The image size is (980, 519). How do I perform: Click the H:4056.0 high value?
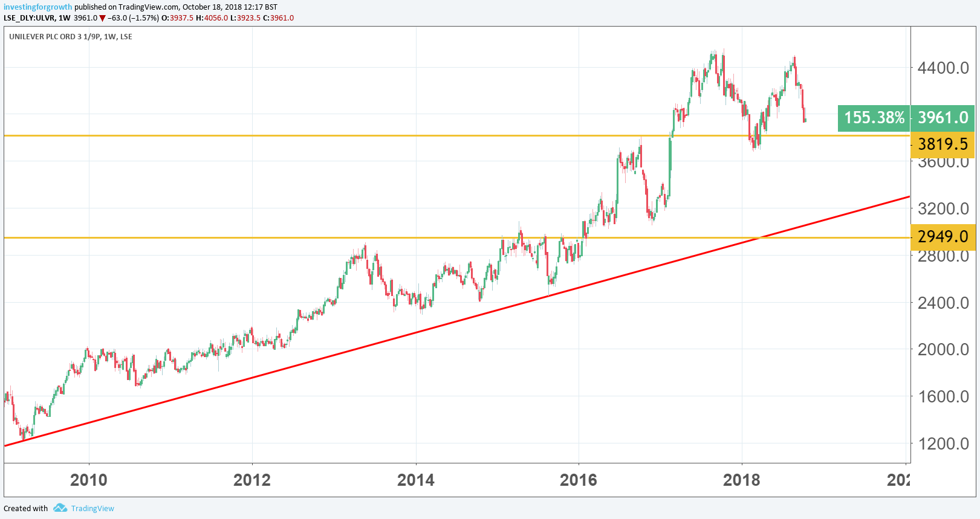212,18
